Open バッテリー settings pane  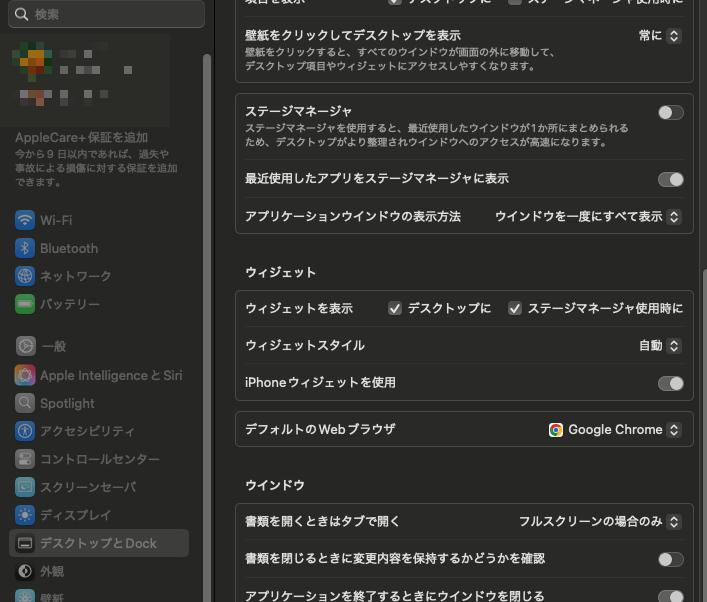[x=99, y=304]
